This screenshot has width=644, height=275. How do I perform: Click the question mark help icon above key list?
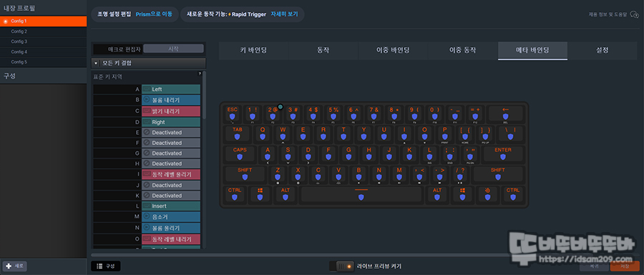coord(200,74)
